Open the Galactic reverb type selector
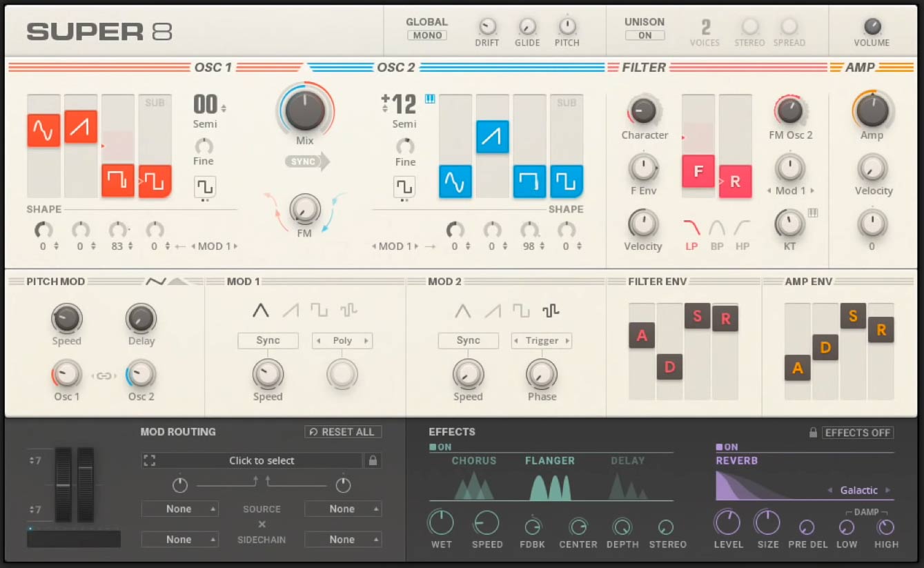 click(858, 490)
